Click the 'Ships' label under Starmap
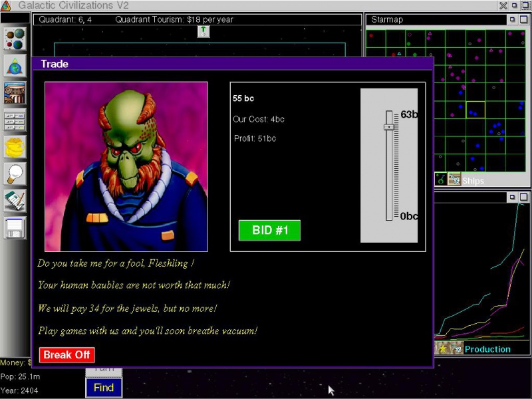Image resolution: width=532 pixels, height=399 pixels. pos(473,181)
